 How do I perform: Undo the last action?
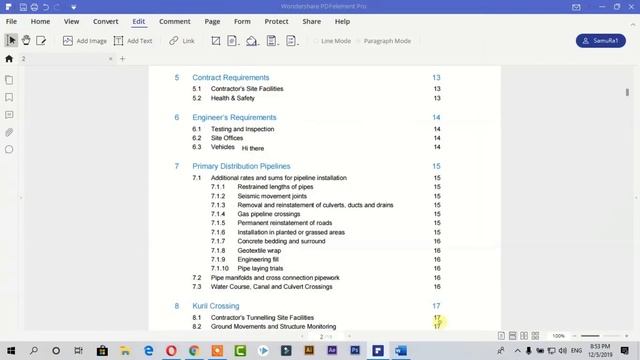tap(46, 7)
